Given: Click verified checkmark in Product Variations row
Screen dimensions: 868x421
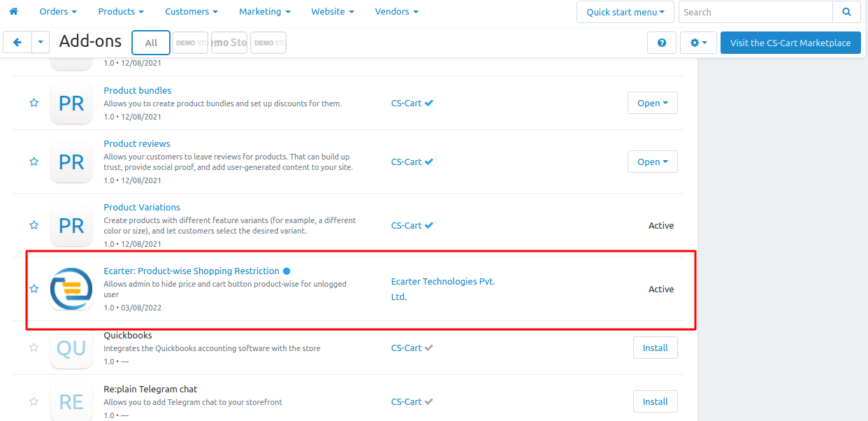Looking at the screenshot, I should [429, 225].
